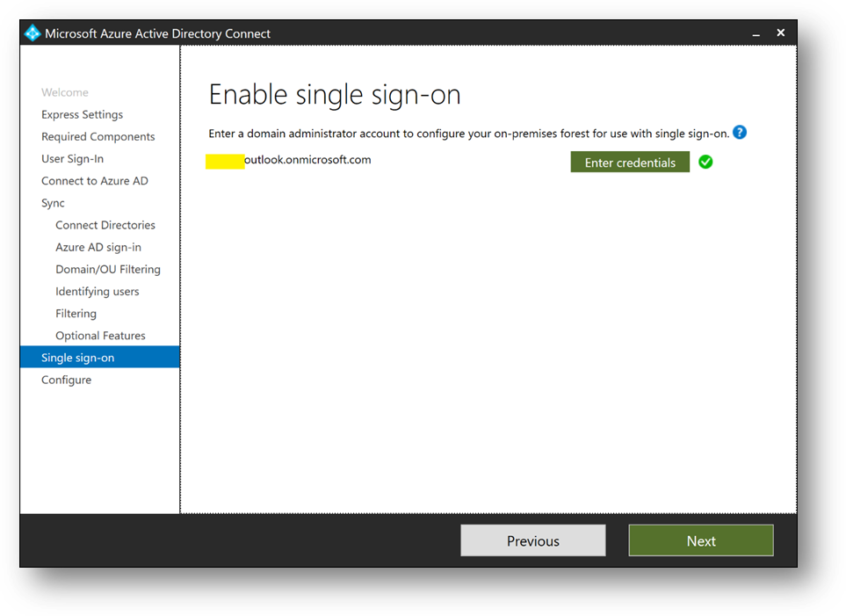The image size is (846, 616).
Task: Open Azure AD sign-in sub-step
Action: tap(98, 247)
